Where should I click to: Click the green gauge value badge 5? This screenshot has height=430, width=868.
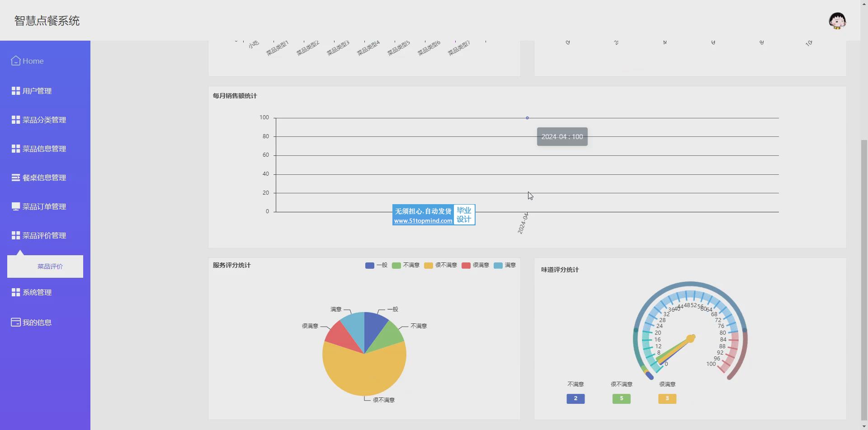pyautogui.click(x=622, y=398)
